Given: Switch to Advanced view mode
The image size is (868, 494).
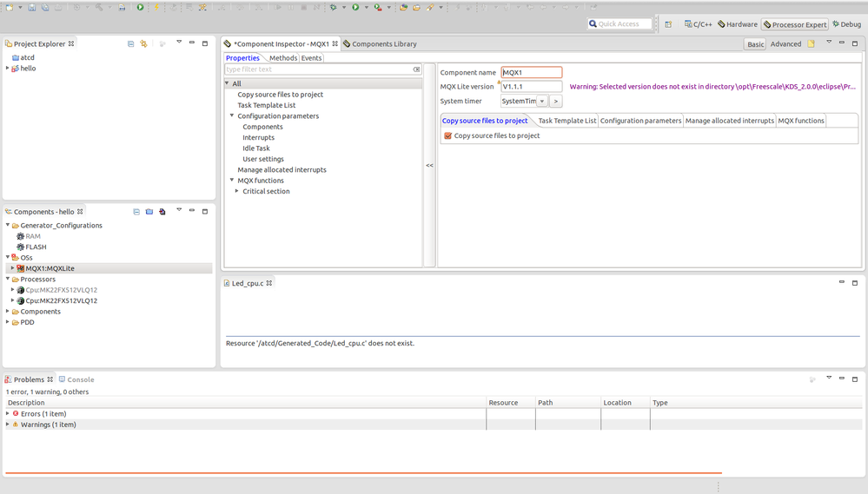Looking at the screenshot, I should [x=785, y=44].
